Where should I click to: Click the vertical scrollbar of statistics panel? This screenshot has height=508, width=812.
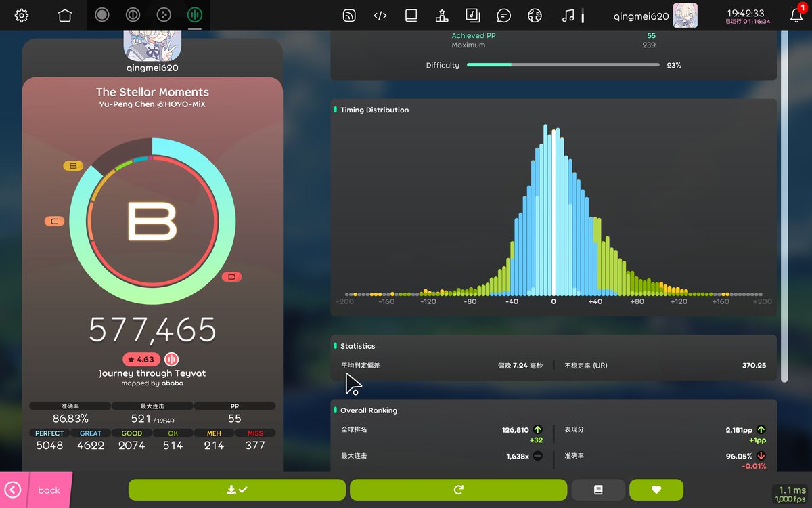[x=784, y=206]
